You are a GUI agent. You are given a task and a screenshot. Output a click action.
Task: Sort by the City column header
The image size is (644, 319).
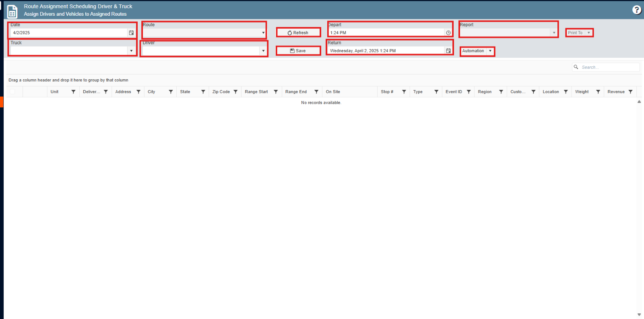point(151,92)
